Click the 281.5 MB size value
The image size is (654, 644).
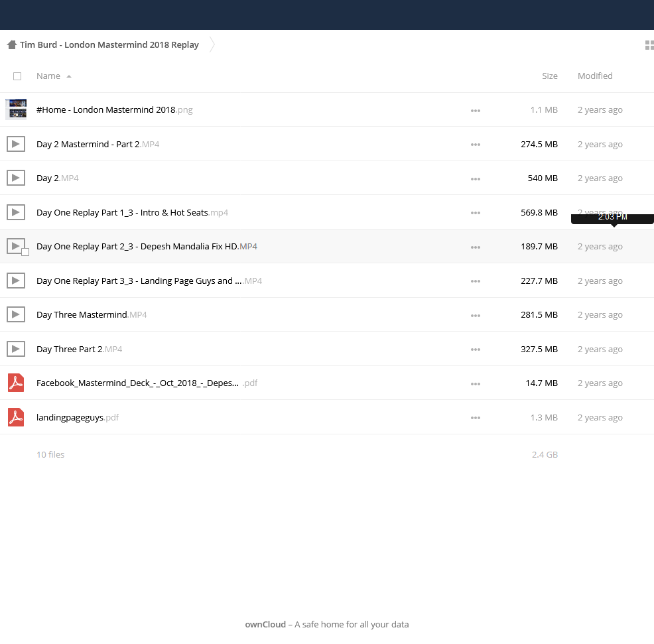tap(539, 314)
